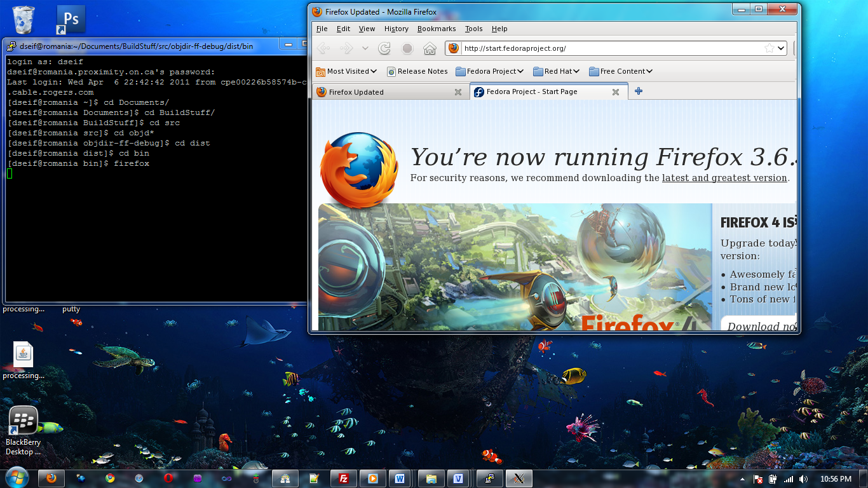Expand the Most Visited bookmarks dropdown
Viewport: 868px width, 488px height.
(346, 71)
